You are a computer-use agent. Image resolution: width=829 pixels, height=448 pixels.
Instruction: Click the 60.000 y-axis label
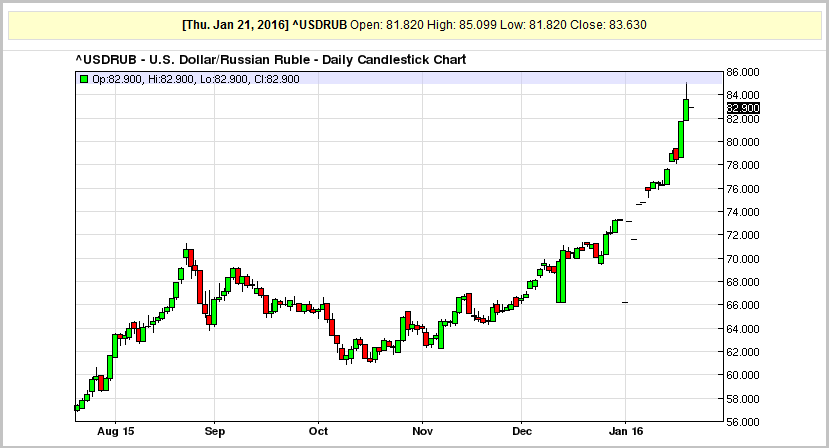743,375
